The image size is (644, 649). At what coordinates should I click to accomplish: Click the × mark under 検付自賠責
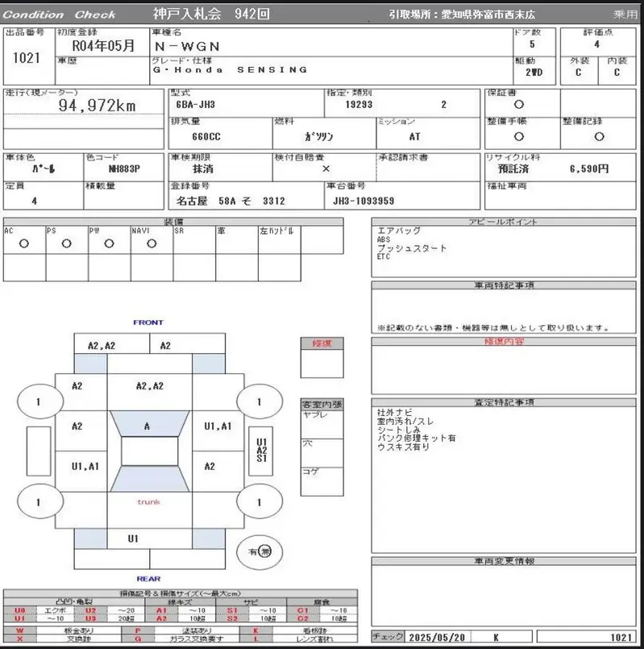(x=325, y=169)
